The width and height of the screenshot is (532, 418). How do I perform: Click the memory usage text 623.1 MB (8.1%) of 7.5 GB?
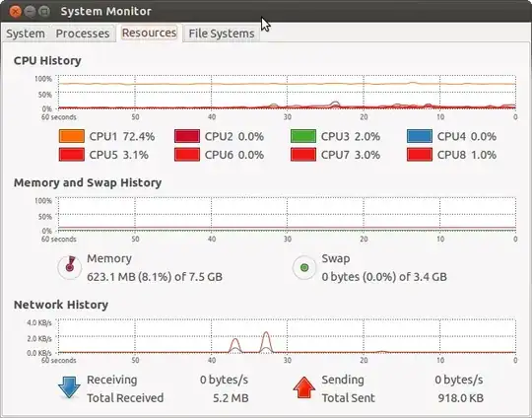pos(155,277)
